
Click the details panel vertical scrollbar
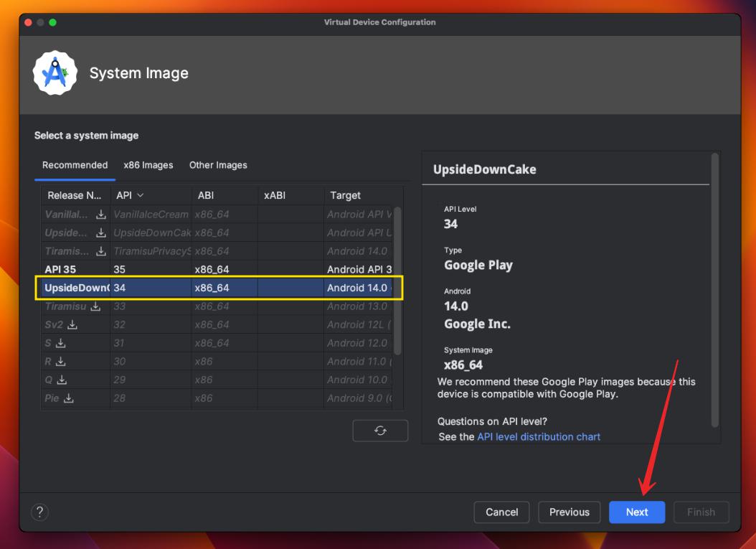[x=715, y=289]
